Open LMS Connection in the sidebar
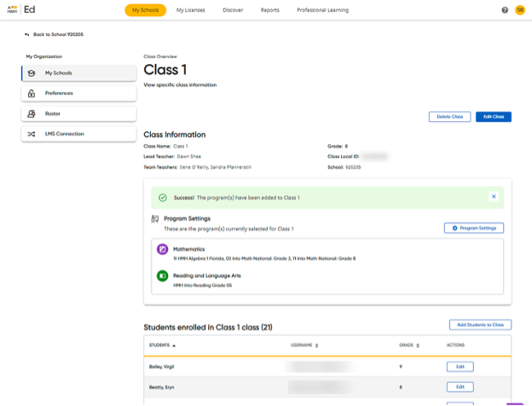The image size is (532, 406). coord(78,134)
